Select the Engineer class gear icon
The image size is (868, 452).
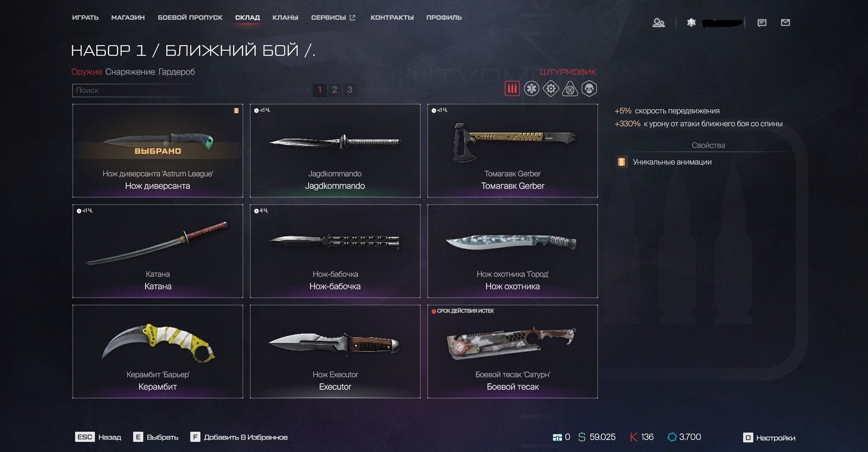point(551,88)
